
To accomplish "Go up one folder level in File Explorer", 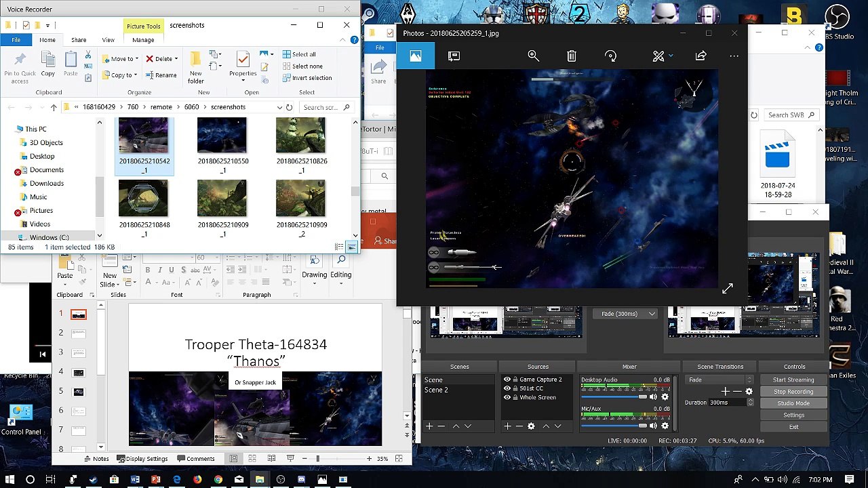I will pos(54,107).
